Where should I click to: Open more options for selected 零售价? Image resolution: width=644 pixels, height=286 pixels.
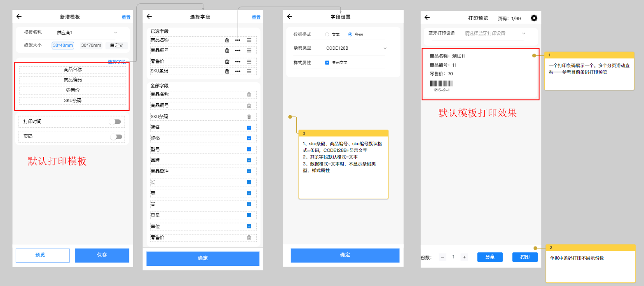pyautogui.click(x=238, y=61)
